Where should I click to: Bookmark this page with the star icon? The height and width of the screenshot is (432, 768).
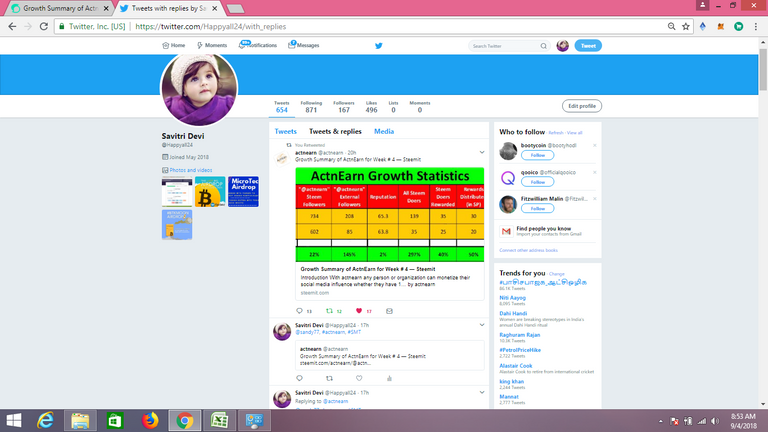point(686,26)
